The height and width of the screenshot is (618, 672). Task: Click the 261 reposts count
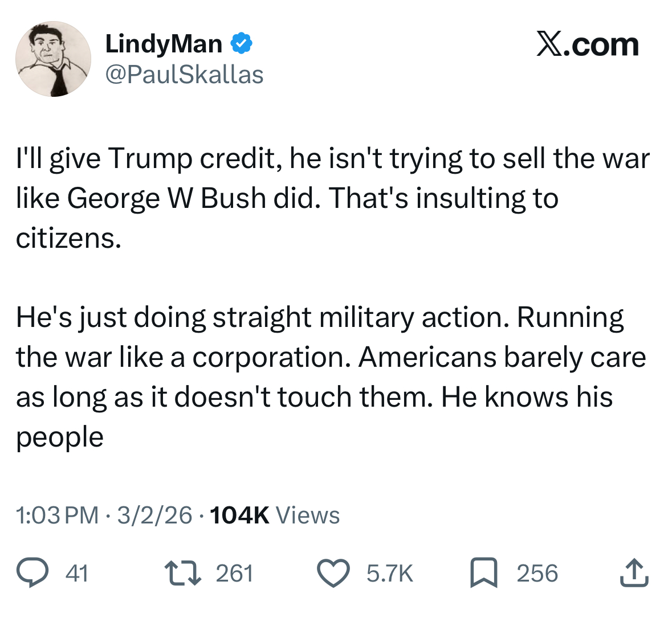pyautogui.click(x=234, y=573)
